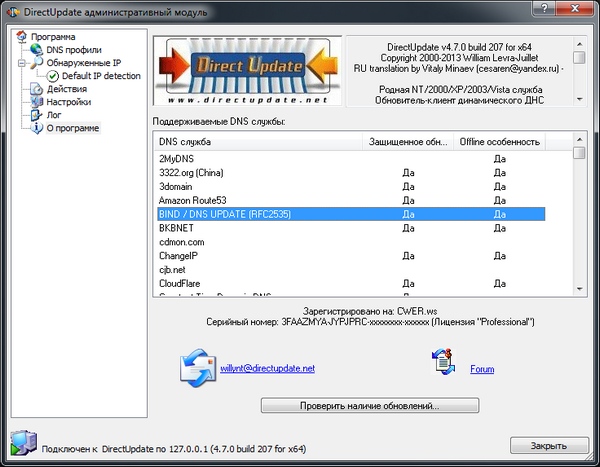Open the Forum link

[482, 369]
